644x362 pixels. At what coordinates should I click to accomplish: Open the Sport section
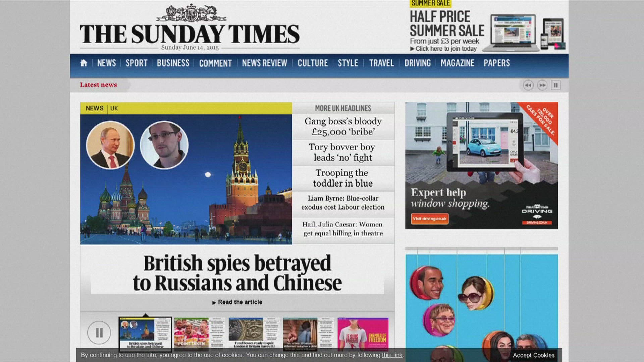[137, 63]
